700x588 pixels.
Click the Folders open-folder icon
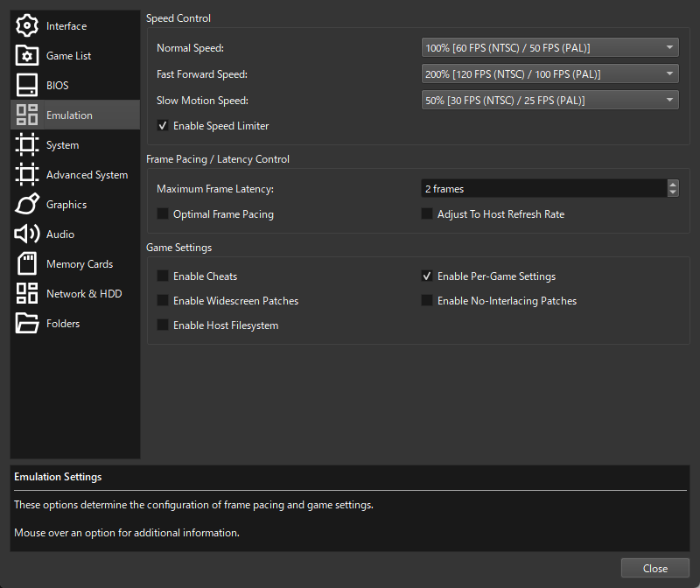coord(27,323)
